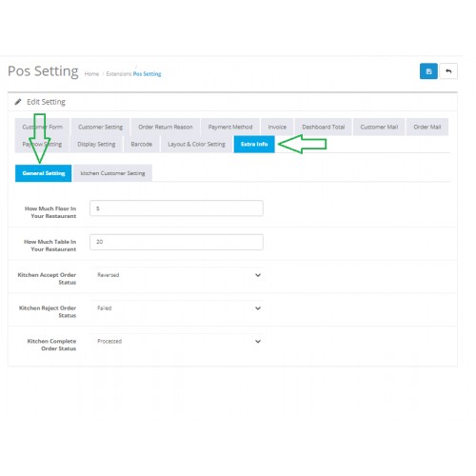Go to the Invoice tab
The width and height of the screenshot is (476, 476).
point(277,127)
